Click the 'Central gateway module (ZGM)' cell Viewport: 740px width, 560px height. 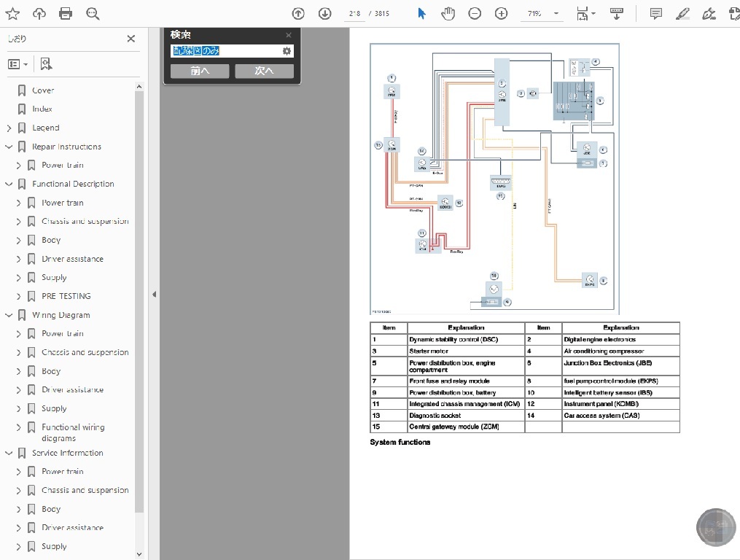click(x=466, y=427)
